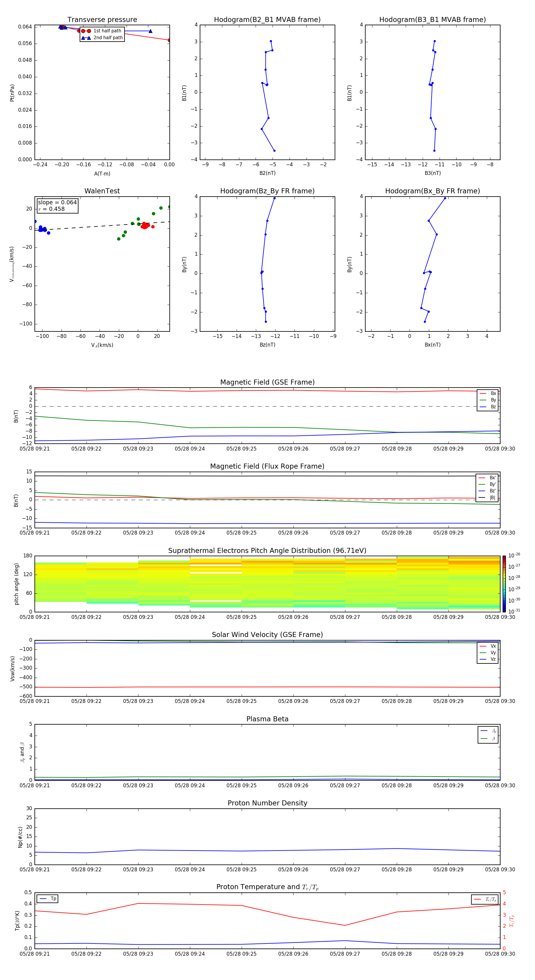Screen dimensions: 535x980
Task: Click the 'Solar Wind Velocity (GSE Frame)' title
Action: point(267,635)
